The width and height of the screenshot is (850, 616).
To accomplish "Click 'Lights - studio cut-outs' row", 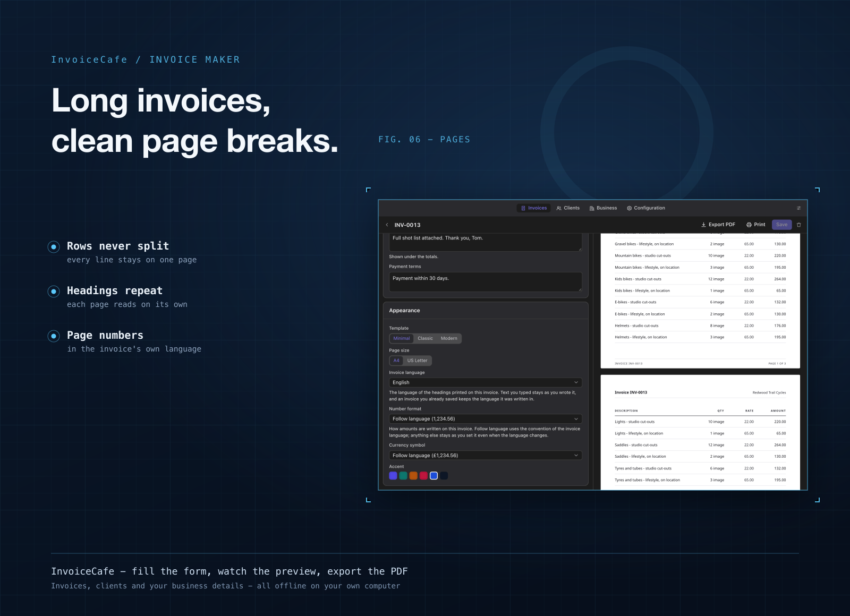I will tap(700, 422).
